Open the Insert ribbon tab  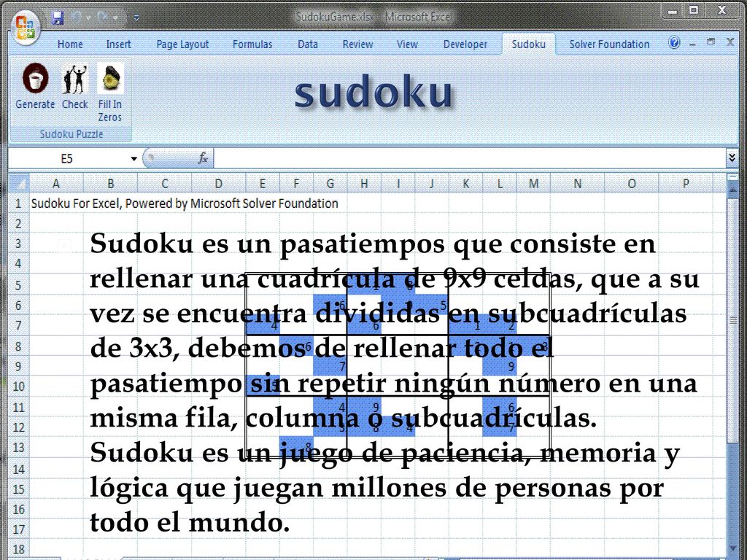(x=118, y=44)
